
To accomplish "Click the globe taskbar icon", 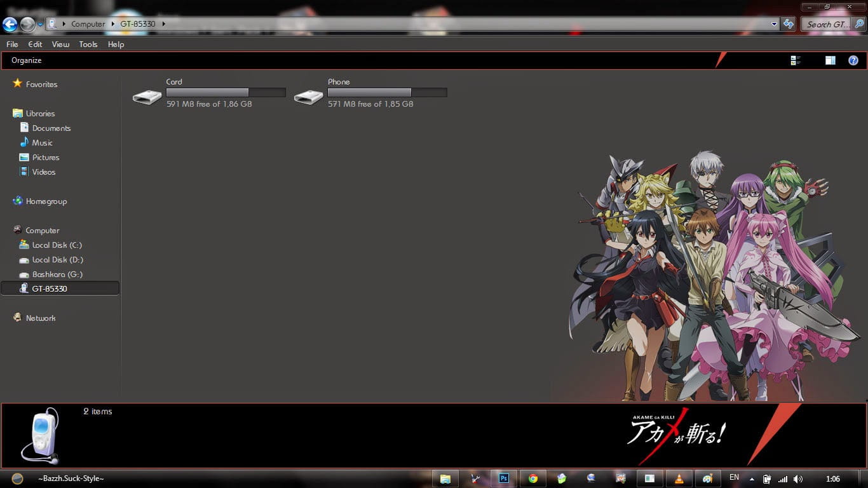I will click(592, 478).
